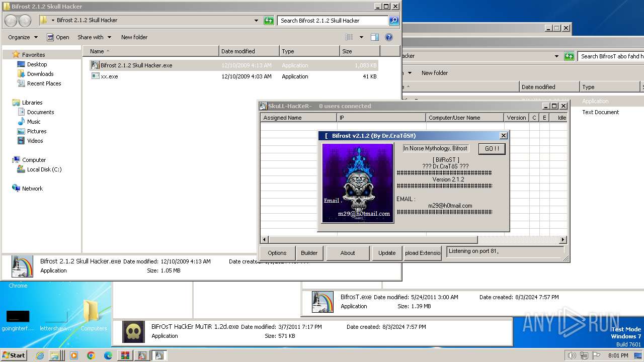
Task: Click the Upload Extension button
Action: tap(423, 253)
